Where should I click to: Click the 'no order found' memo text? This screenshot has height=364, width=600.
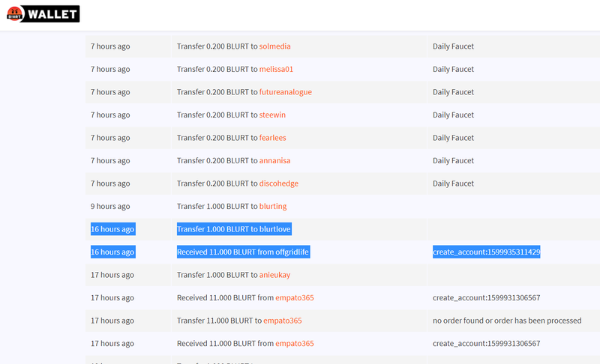click(506, 321)
